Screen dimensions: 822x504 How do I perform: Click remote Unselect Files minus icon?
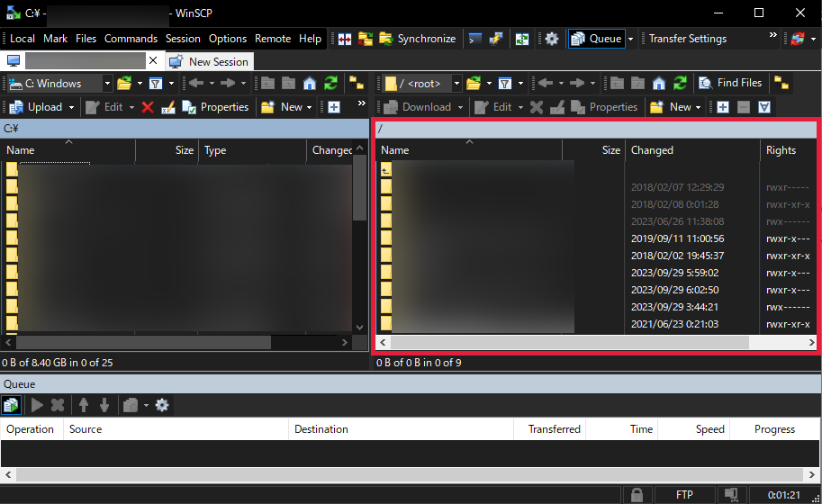tap(744, 107)
